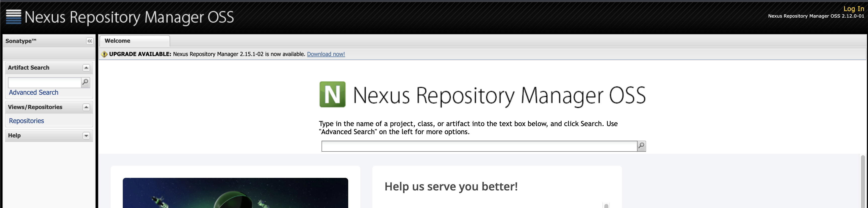The height and width of the screenshot is (208, 868).
Task: Click the space-themed banner image
Action: pos(235,193)
